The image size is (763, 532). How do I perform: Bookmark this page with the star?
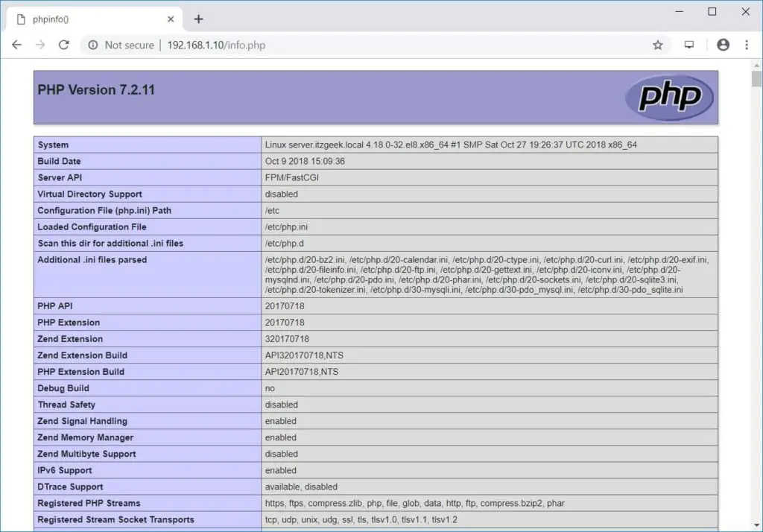click(x=657, y=45)
